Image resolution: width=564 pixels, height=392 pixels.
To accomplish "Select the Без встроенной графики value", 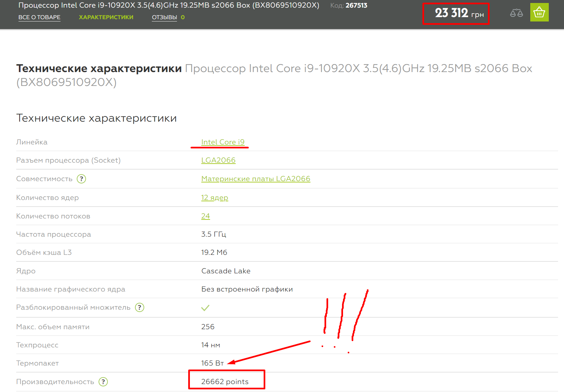I will pos(247,289).
